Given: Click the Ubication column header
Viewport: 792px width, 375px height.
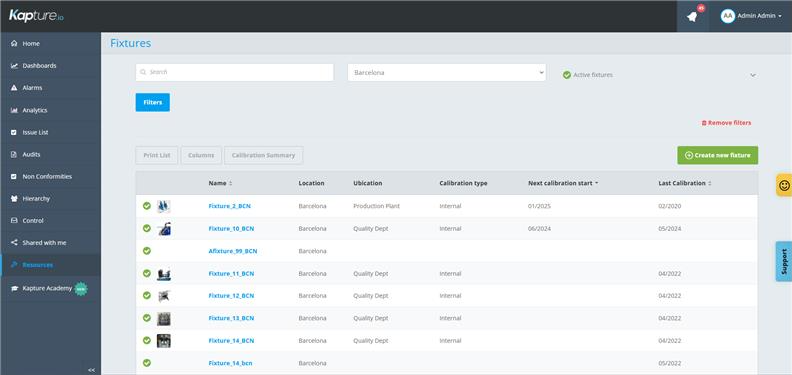Looking at the screenshot, I should 367,183.
